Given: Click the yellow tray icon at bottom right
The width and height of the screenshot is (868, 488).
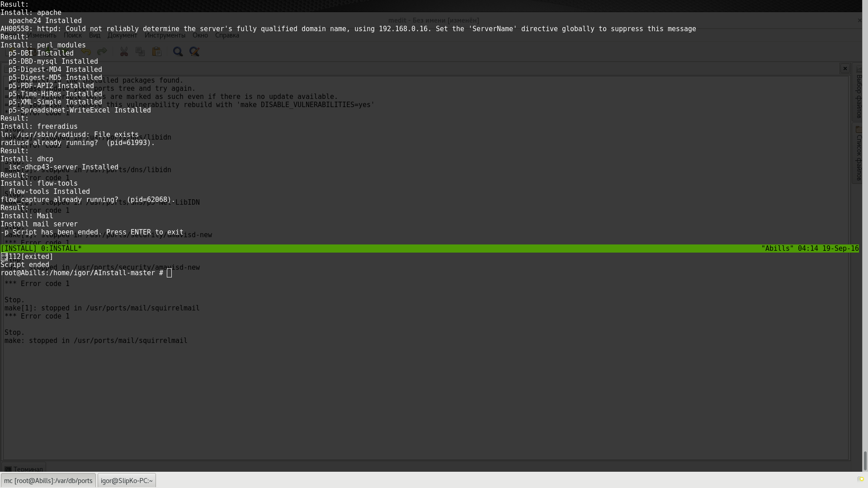Looking at the screenshot, I should point(860,479).
